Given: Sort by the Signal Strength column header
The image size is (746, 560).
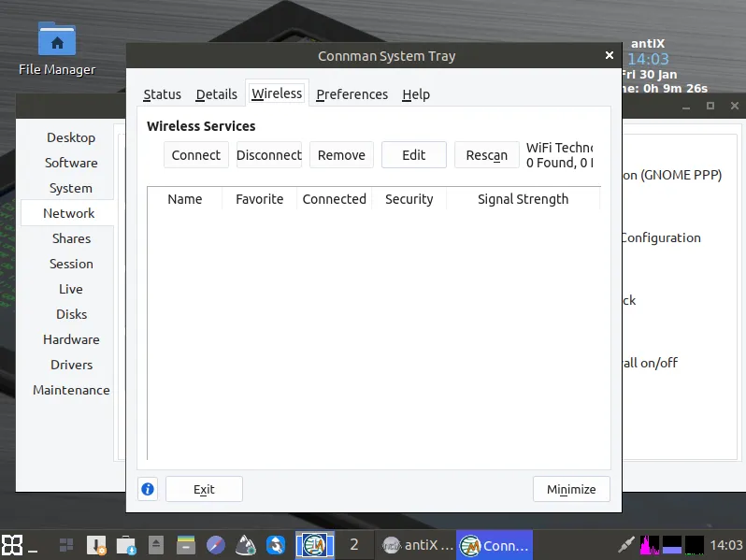Looking at the screenshot, I should [x=523, y=199].
